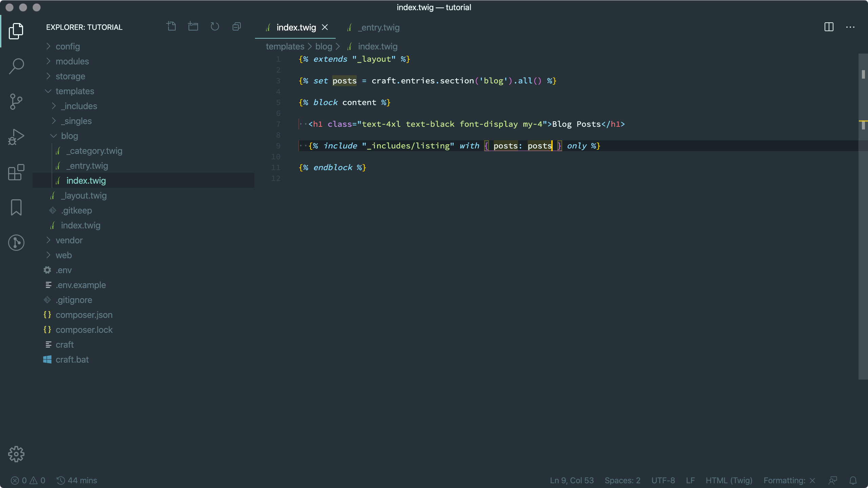Click the Remote Explorer icon in sidebar
The height and width of the screenshot is (488, 868).
16,243
